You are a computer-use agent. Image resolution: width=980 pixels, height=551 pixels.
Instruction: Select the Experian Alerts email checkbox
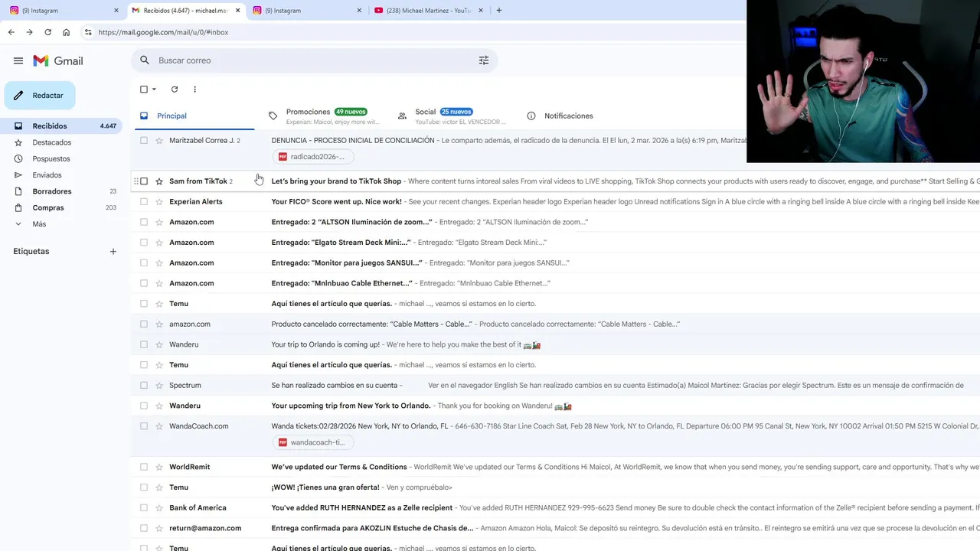click(143, 202)
